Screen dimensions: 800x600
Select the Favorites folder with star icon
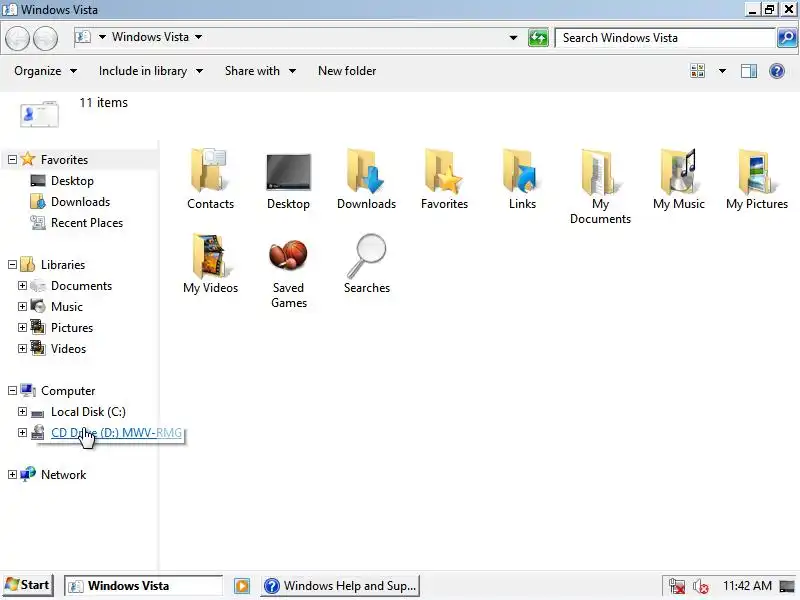tap(444, 170)
